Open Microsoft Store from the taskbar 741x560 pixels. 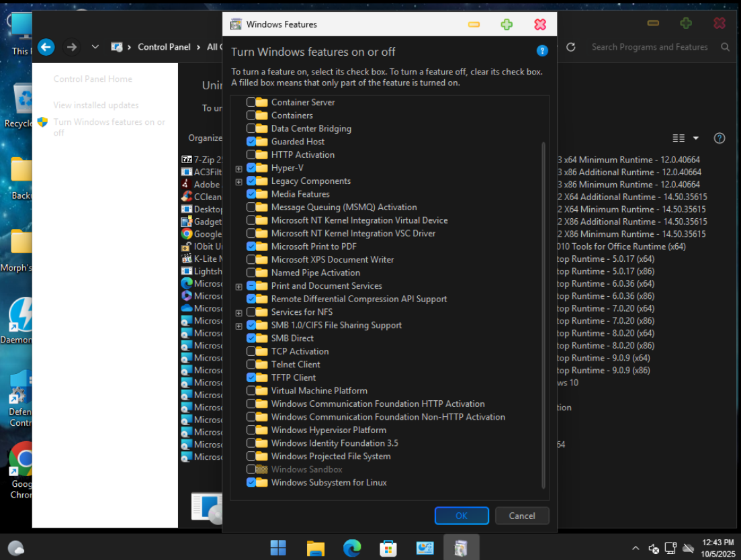tap(388, 548)
